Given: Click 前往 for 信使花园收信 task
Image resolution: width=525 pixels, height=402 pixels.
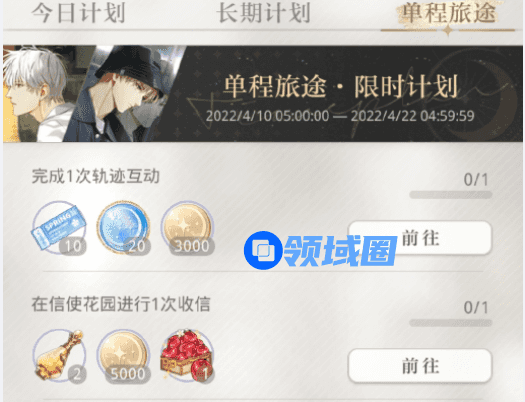Looking at the screenshot, I should 420,366.
